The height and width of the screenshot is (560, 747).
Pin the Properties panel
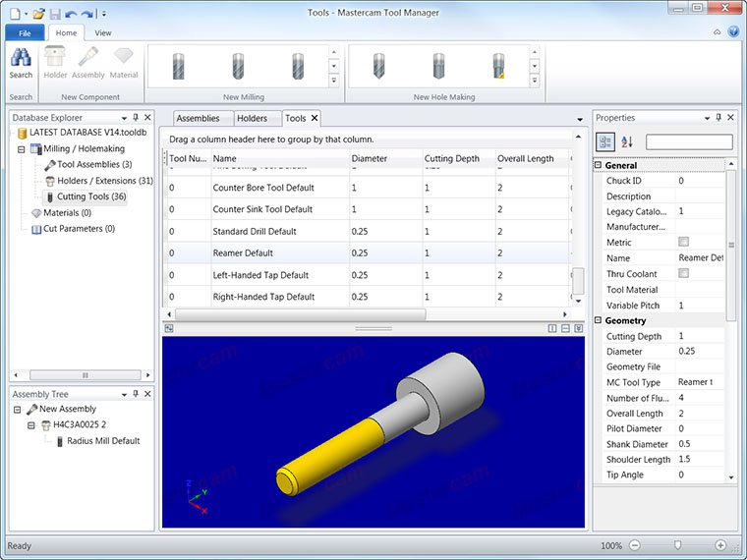[718, 117]
